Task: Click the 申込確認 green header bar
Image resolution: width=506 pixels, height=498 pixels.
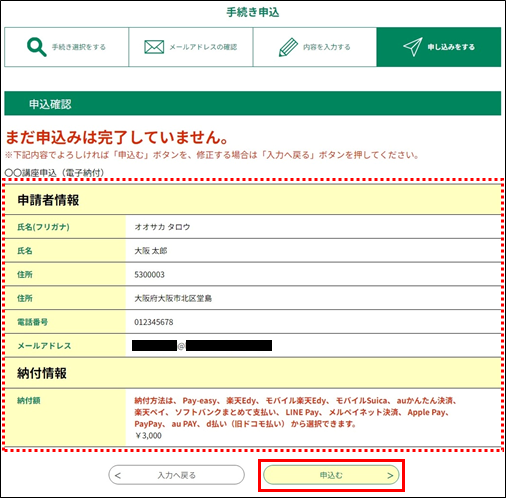Action: click(x=252, y=103)
